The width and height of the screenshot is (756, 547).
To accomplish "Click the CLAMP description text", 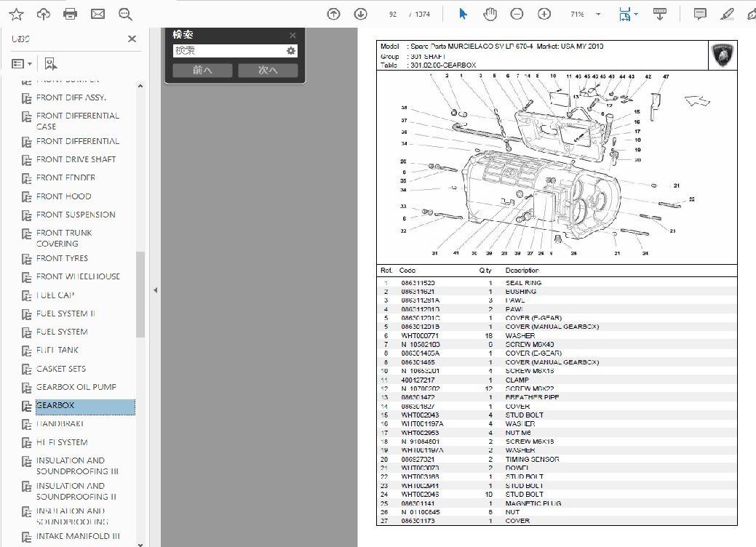I will click(517, 380).
